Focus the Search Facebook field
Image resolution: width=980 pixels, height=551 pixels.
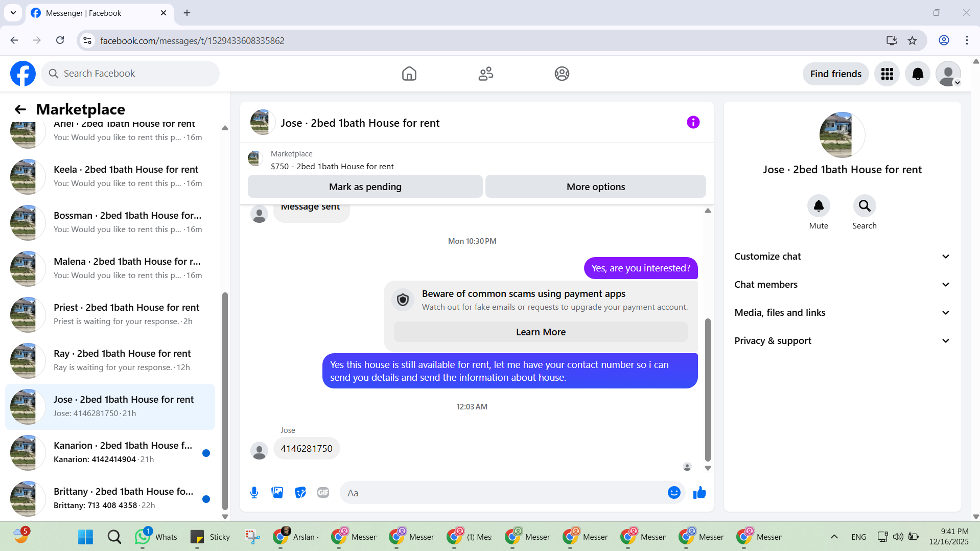tap(130, 74)
